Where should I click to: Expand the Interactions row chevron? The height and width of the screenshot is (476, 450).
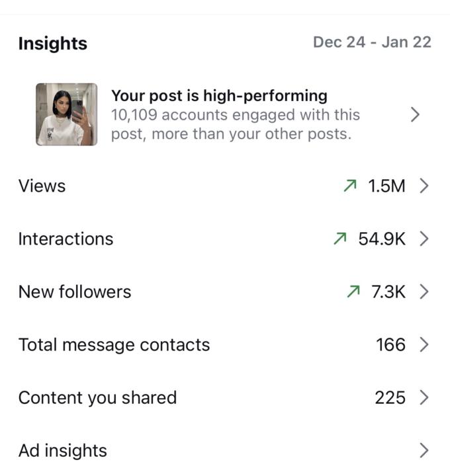(424, 239)
